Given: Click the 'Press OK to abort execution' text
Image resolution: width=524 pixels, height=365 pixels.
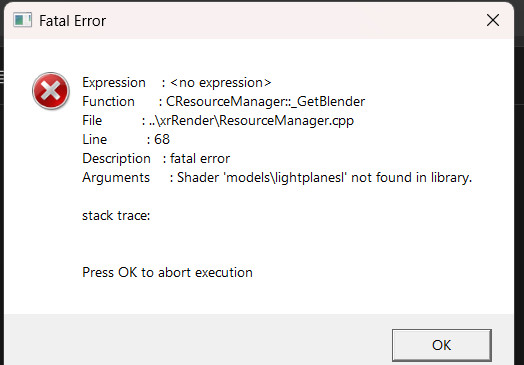Looking at the screenshot, I should tap(167, 272).
